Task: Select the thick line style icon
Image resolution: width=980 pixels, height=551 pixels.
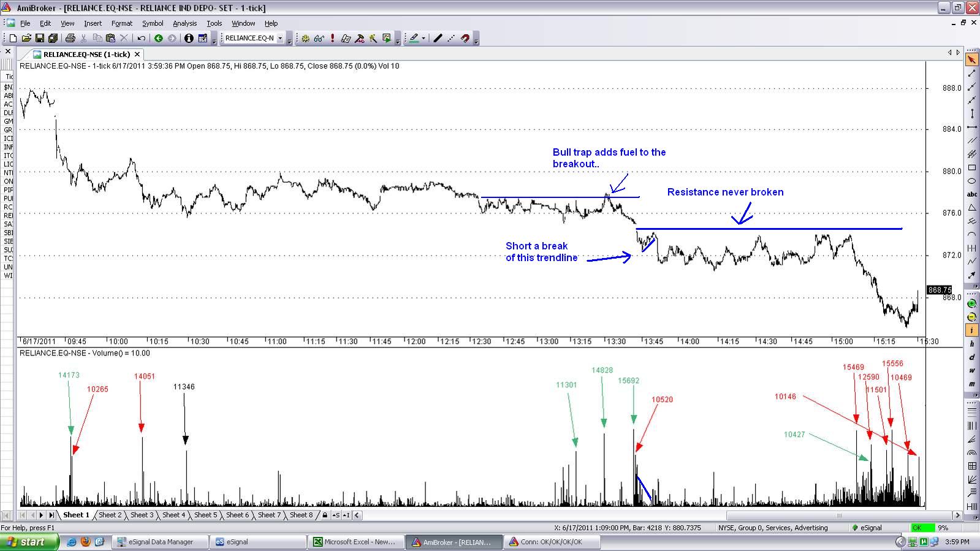Action: point(438,38)
